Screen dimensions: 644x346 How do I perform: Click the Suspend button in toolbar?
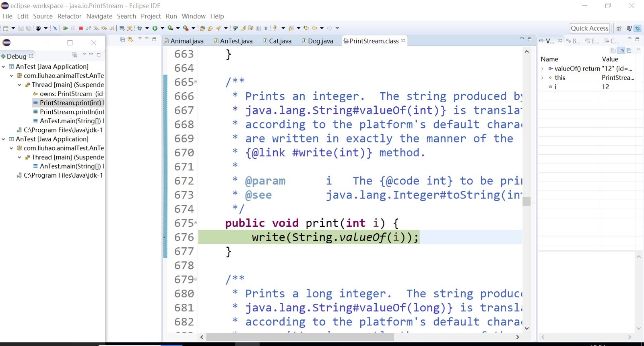[x=73, y=28]
